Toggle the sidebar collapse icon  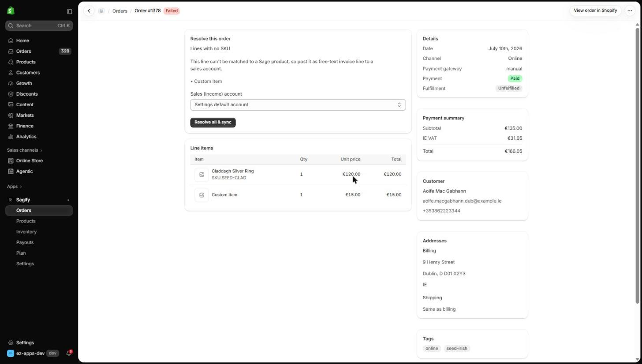[x=69, y=11]
